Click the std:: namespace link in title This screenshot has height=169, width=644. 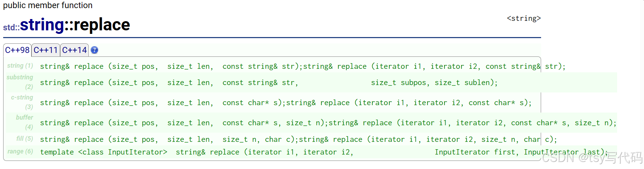click(x=11, y=28)
